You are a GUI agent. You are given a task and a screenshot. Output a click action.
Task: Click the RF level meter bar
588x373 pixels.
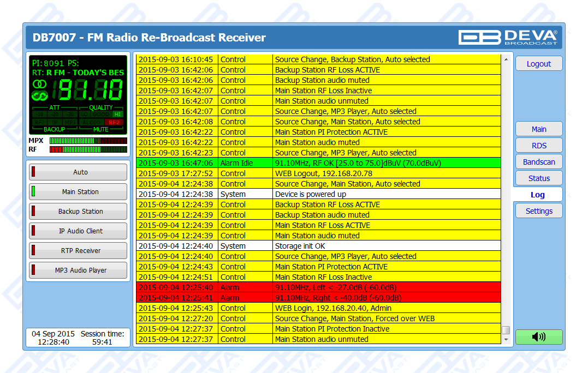pos(88,149)
